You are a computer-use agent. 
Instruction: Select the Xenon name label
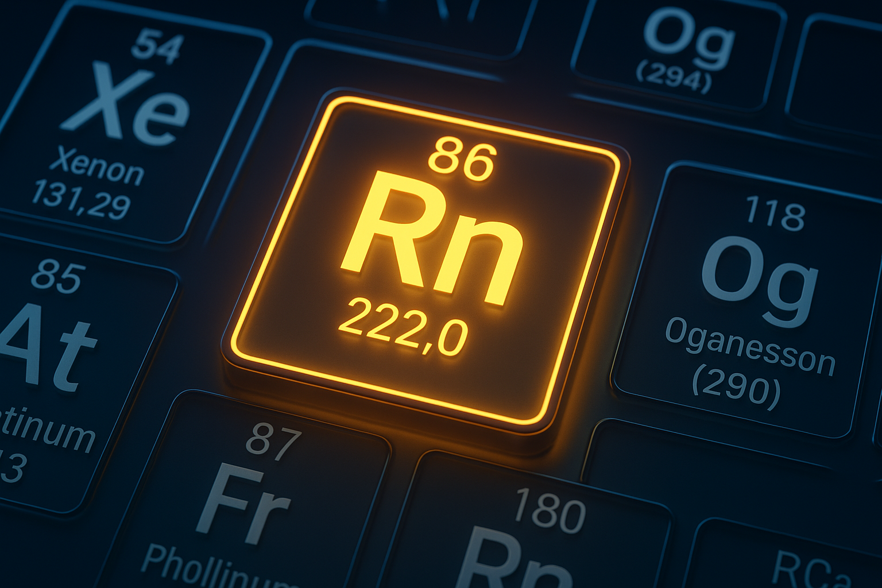96,167
